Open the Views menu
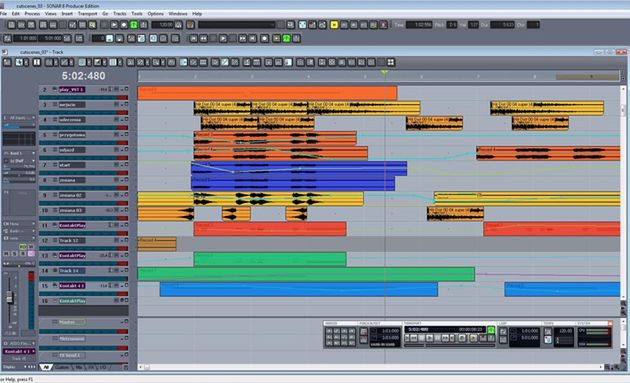 click(51, 14)
